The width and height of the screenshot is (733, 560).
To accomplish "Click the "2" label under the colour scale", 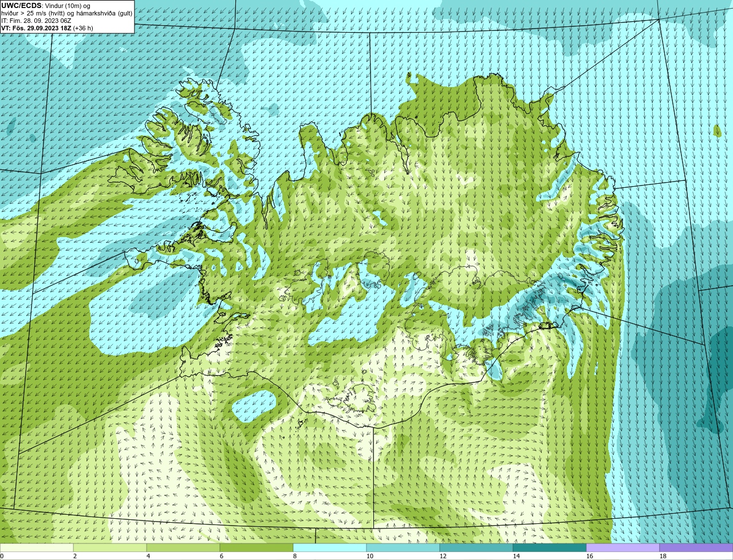I will (75, 556).
